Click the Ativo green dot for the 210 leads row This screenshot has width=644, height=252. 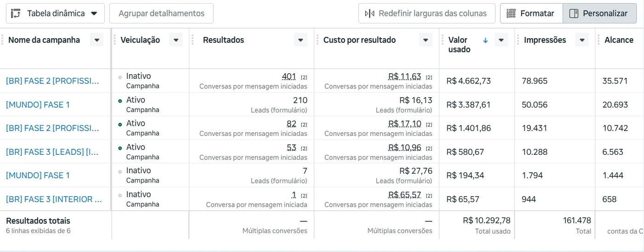[x=120, y=100]
